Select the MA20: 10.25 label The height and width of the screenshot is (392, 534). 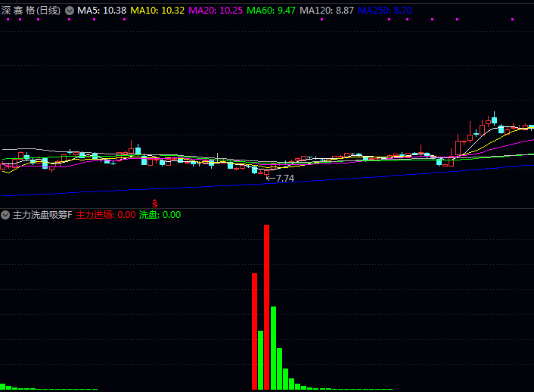point(216,11)
